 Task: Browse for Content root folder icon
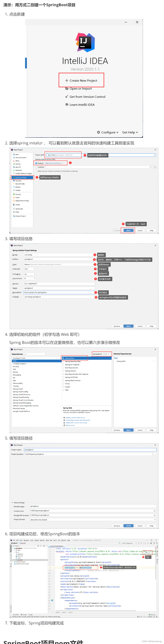click(154, 511)
